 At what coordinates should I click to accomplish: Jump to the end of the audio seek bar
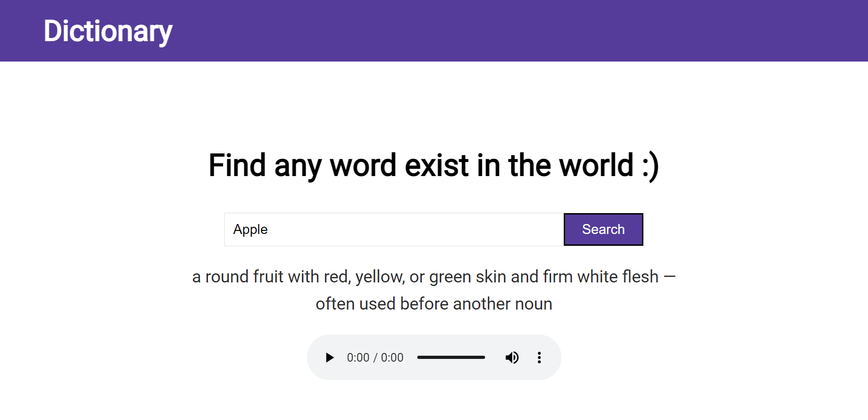tap(484, 358)
